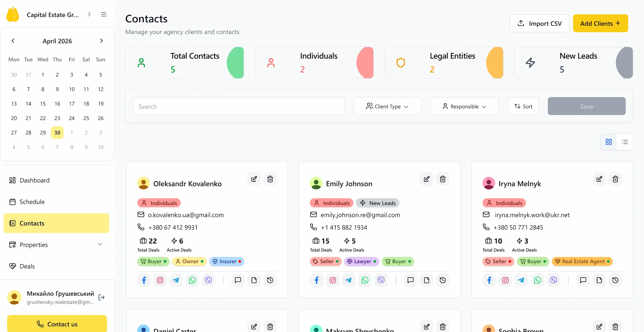Open the Client Type filter dropdown
Image resolution: width=644 pixels, height=332 pixels.
coord(387,106)
